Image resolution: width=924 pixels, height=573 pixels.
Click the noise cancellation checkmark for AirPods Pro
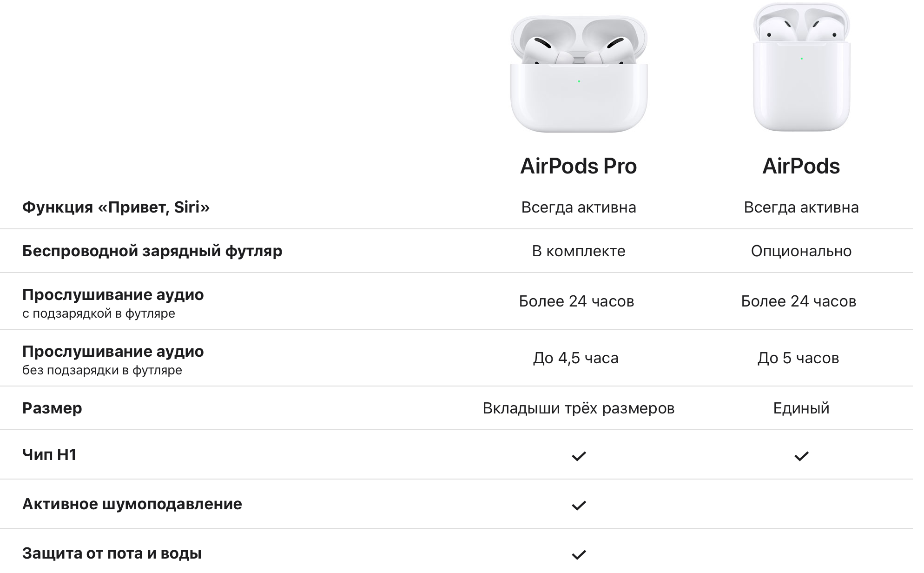(579, 506)
